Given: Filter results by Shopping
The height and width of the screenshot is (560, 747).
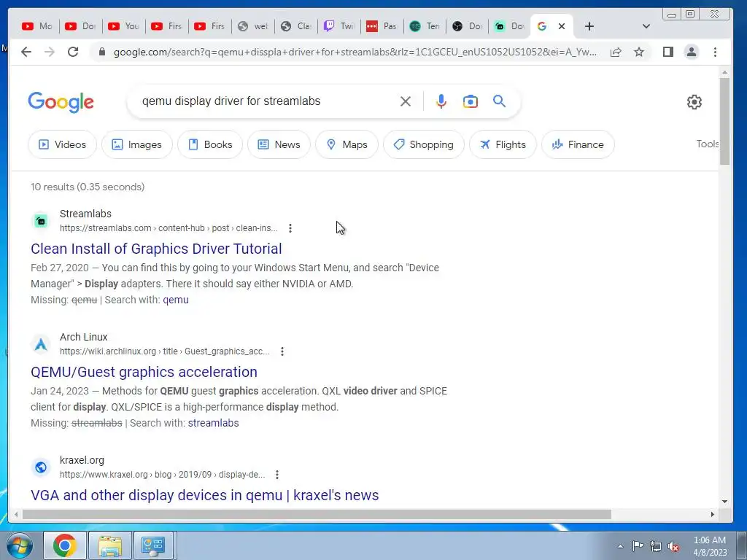Looking at the screenshot, I should [424, 144].
